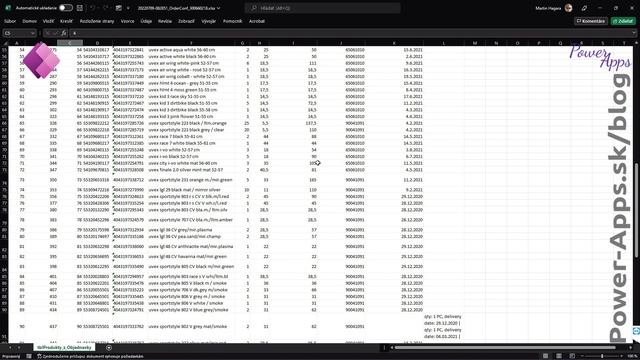Image resolution: width=640 pixels, height=360 pixels.
Task: Click cell 'uvex sportstyle 223 black / litm.orange'
Action: [191, 123]
